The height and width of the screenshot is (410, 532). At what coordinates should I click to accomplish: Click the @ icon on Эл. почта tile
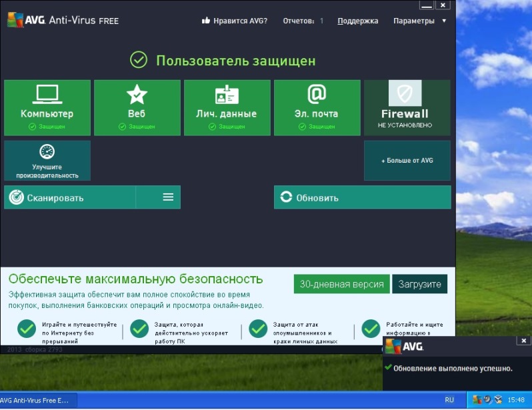317,94
